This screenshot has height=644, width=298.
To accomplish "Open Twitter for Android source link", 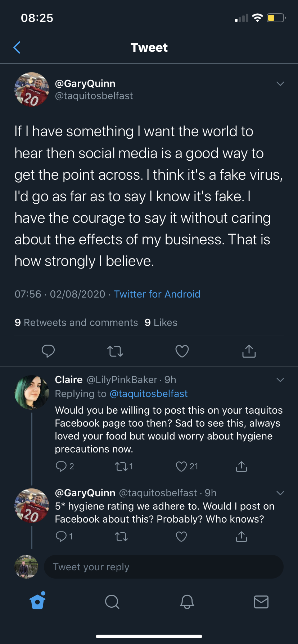I will pos(157,294).
